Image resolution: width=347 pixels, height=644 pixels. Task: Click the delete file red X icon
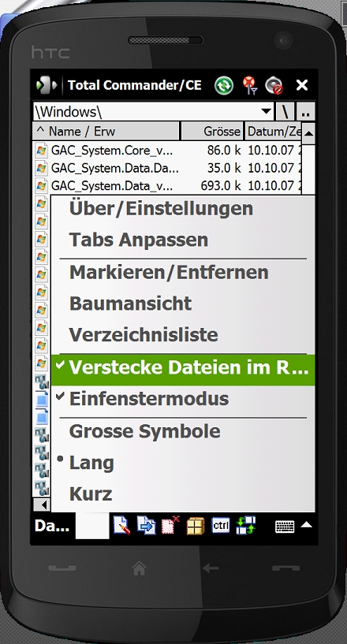click(170, 526)
